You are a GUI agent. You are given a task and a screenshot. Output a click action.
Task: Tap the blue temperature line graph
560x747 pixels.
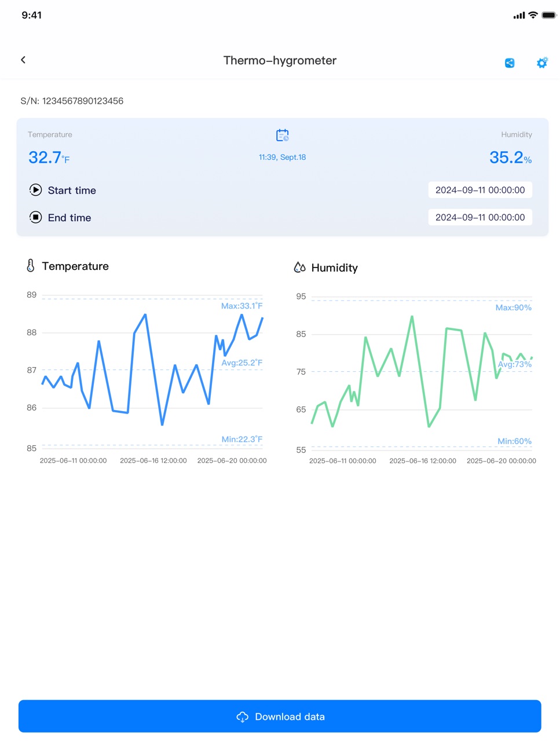pos(152,369)
